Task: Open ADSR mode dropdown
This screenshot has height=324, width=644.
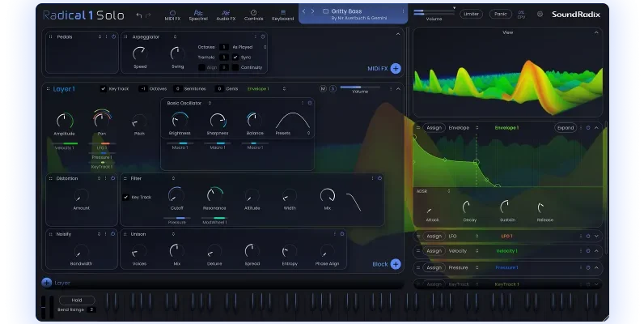Action: 434,191
